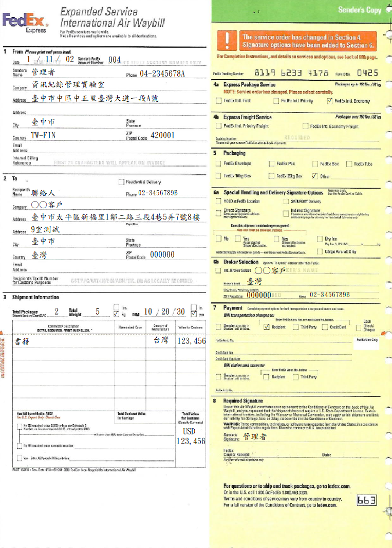Click Total Packages value 2

coord(57,312)
